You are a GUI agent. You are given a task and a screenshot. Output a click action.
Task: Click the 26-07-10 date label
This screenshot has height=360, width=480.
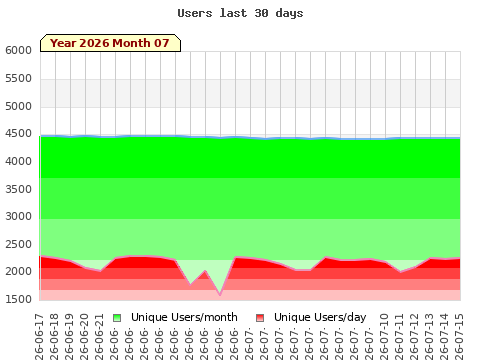pyautogui.click(x=384, y=337)
